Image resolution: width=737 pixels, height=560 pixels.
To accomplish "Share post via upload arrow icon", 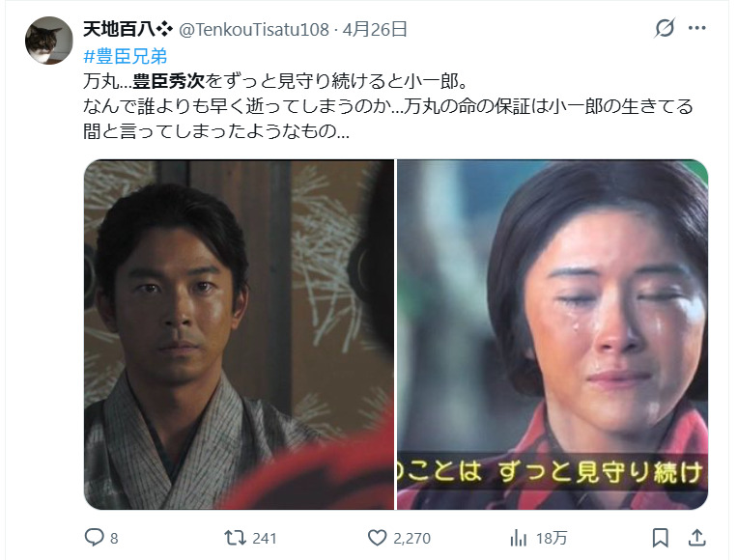I will (697, 538).
